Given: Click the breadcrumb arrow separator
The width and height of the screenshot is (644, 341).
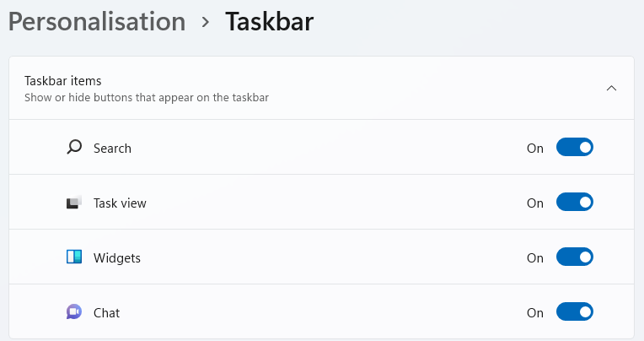Looking at the screenshot, I should click(x=206, y=23).
